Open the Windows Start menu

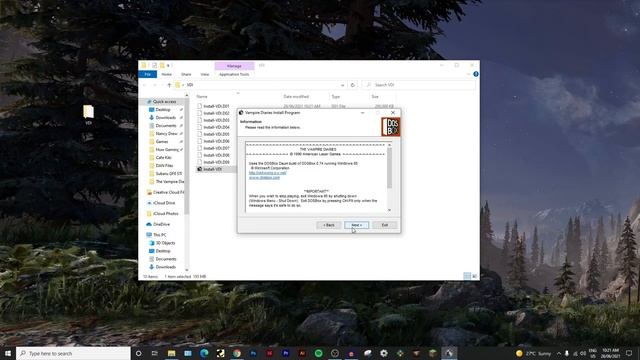coord(8,353)
